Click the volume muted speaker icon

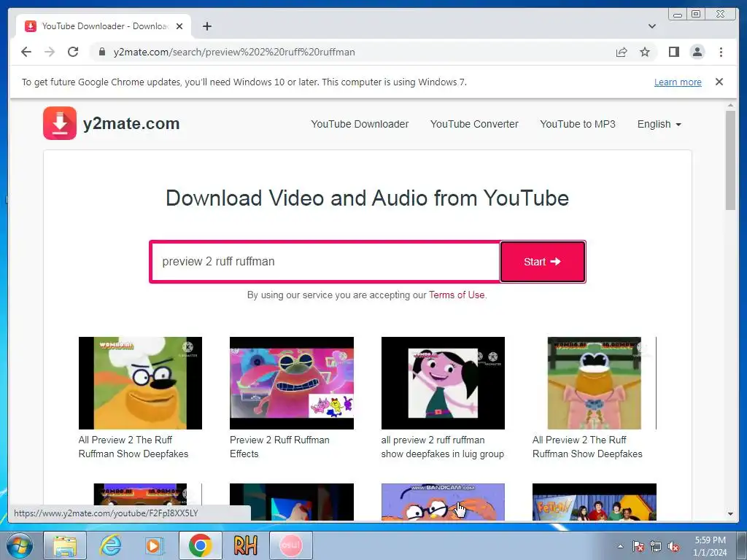673,546
